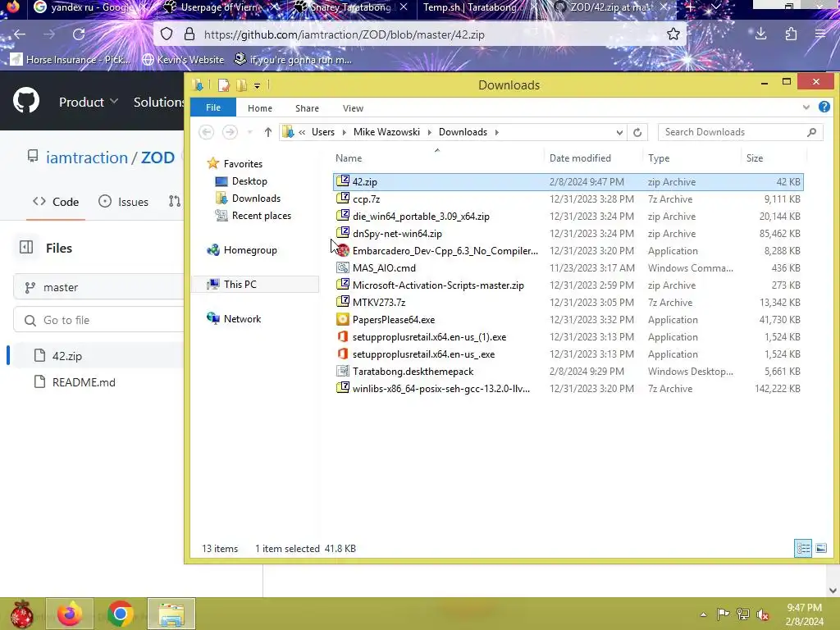The height and width of the screenshot is (630, 840).
Task: Refresh the Downloads folder view
Action: point(637,132)
